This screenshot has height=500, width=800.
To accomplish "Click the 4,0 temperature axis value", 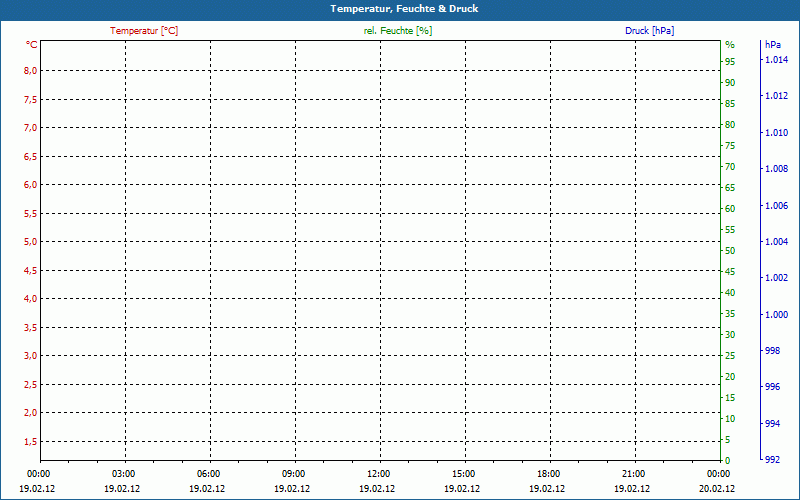I will [31, 298].
